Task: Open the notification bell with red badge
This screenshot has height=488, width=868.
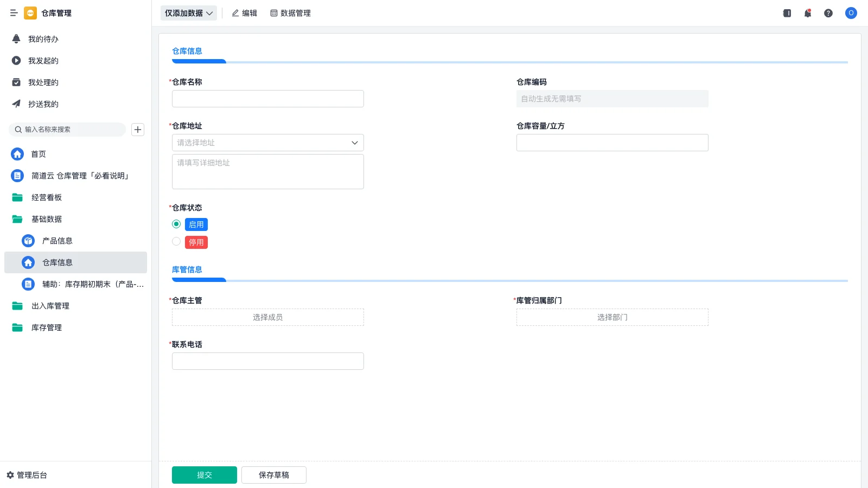Action: (x=807, y=13)
